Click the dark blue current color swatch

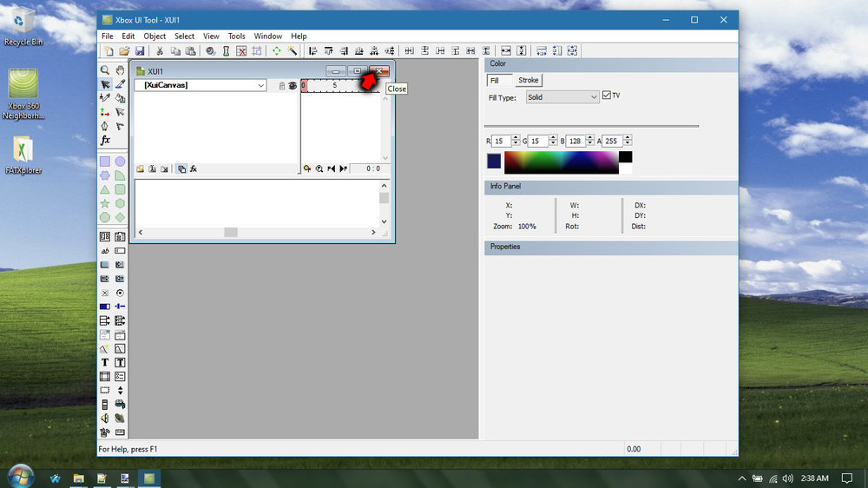click(494, 162)
